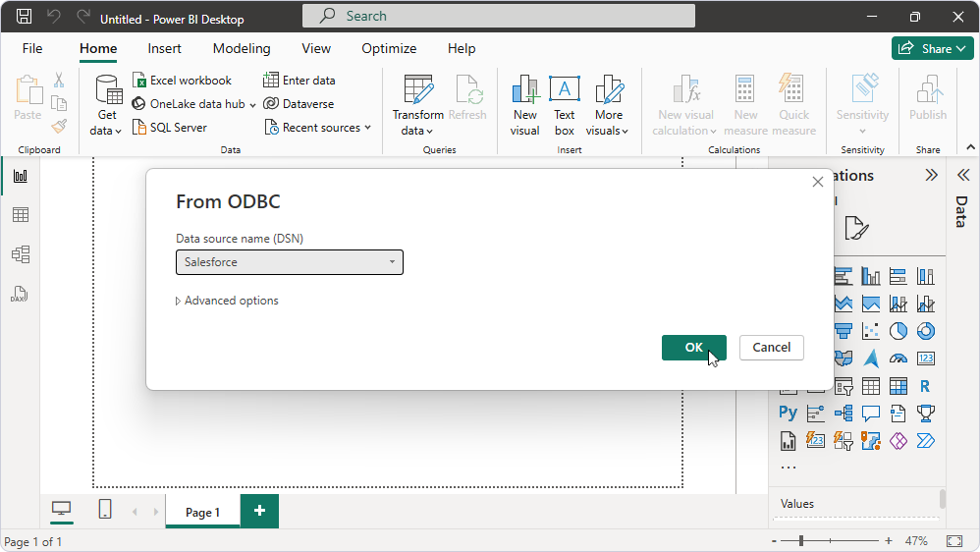Expand Advanced options
Viewport: 980px width, 552px height.
click(x=227, y=301)
